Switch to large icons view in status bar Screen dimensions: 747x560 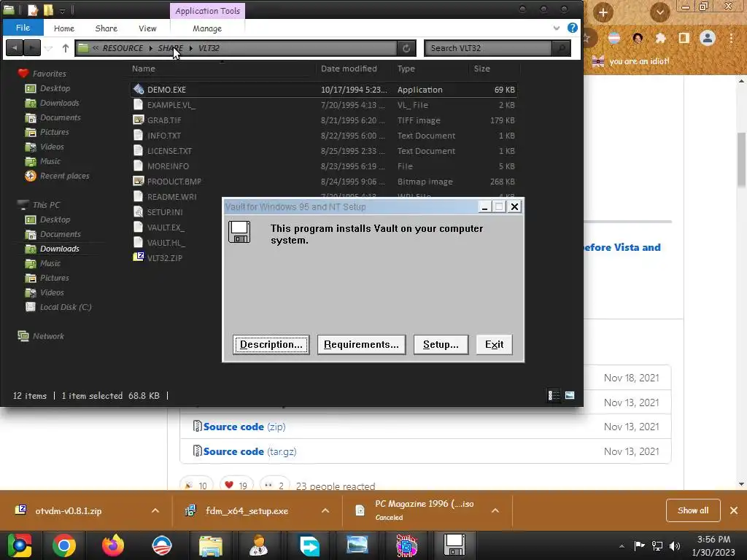570,395
